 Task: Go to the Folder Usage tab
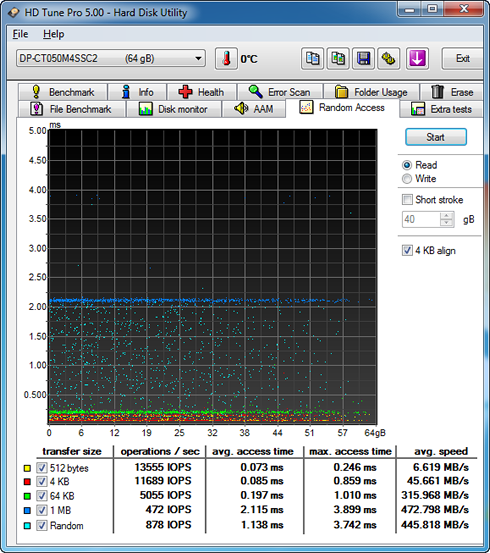click(x=371, y=92)
